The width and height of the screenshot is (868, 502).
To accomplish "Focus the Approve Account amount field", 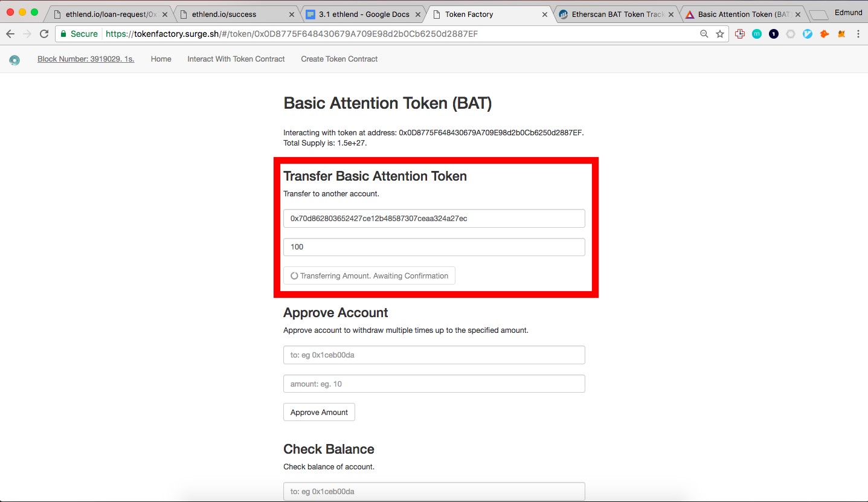I will 434,384.
